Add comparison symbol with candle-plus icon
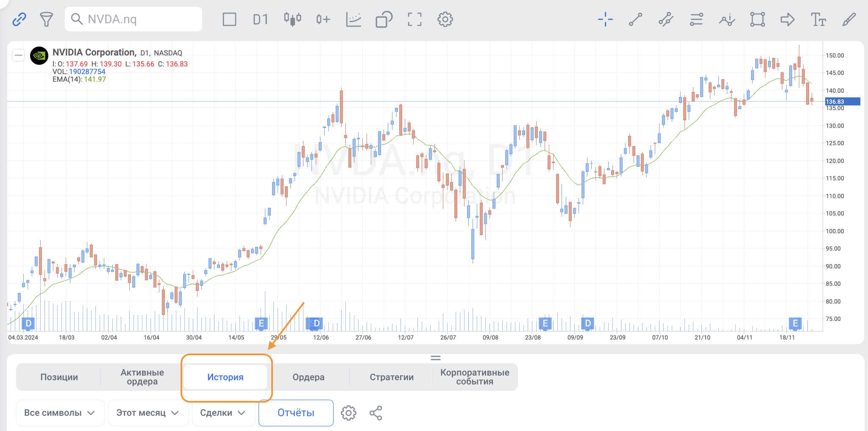This screenshot has height=431, width=868. click(323, 19)
